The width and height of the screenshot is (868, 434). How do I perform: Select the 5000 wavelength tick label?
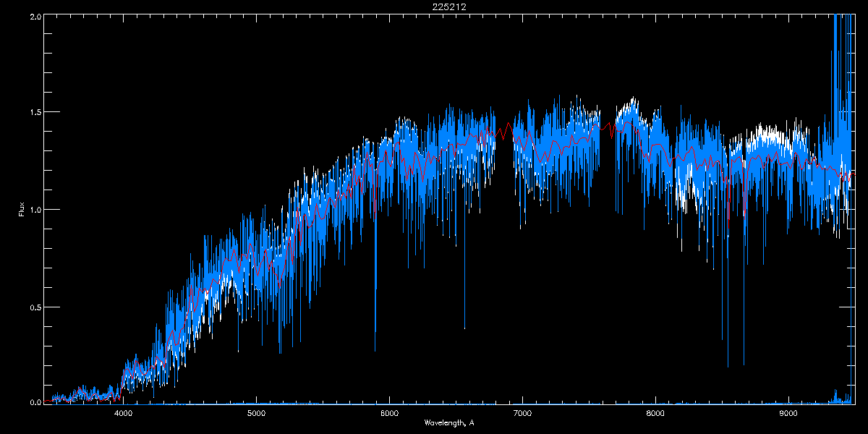[x=257, y=413]
